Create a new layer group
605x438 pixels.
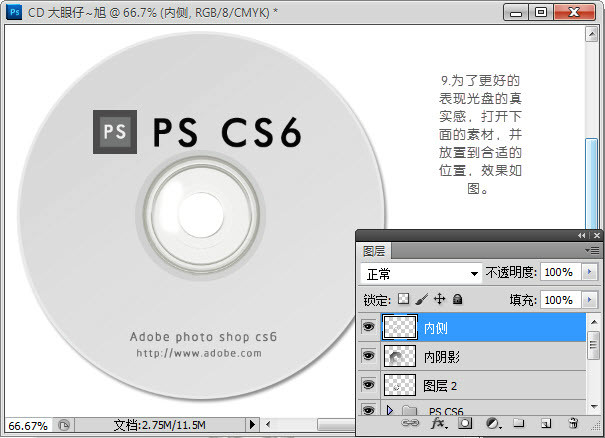coord(519,424)
